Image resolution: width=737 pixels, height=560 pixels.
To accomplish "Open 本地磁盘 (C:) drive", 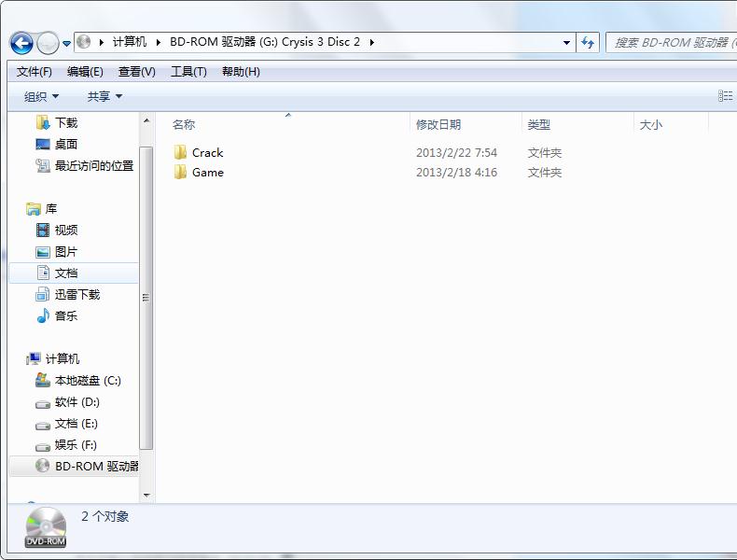I will [x=88, y=381].
